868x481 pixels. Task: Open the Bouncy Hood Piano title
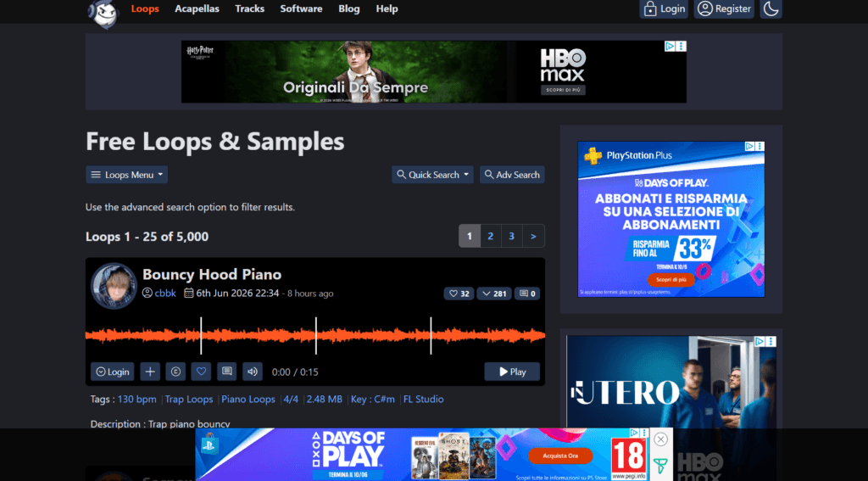tap(212, 274)
